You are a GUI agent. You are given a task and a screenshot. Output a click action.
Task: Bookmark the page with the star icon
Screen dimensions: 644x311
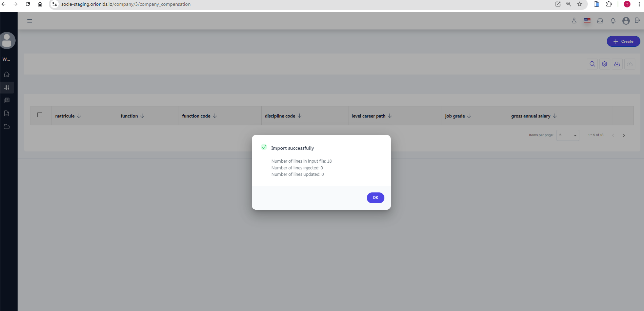[580, 4]
